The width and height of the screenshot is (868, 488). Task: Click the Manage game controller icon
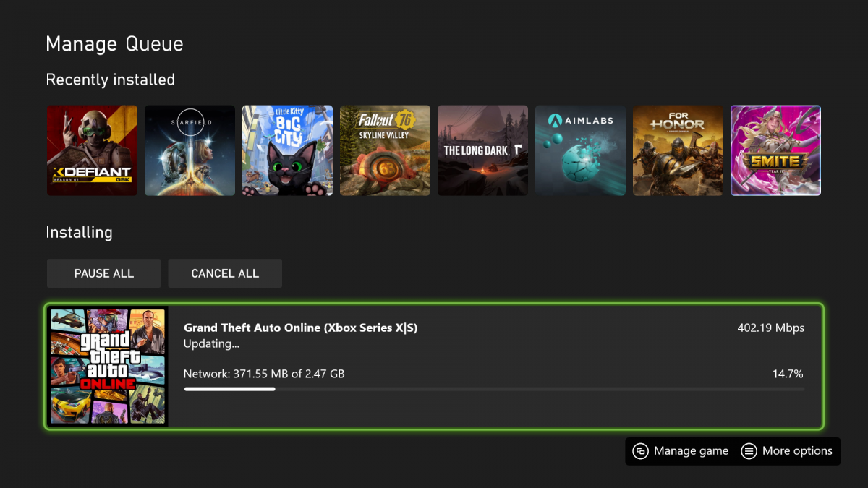[640, 451]
